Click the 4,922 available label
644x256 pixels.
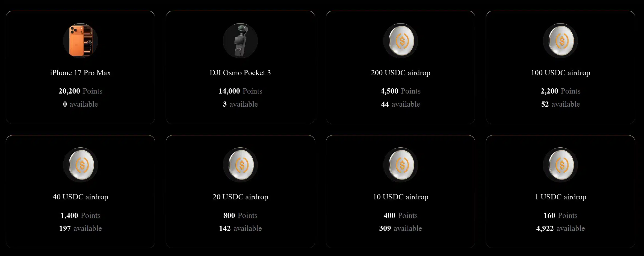coord(560,228)
